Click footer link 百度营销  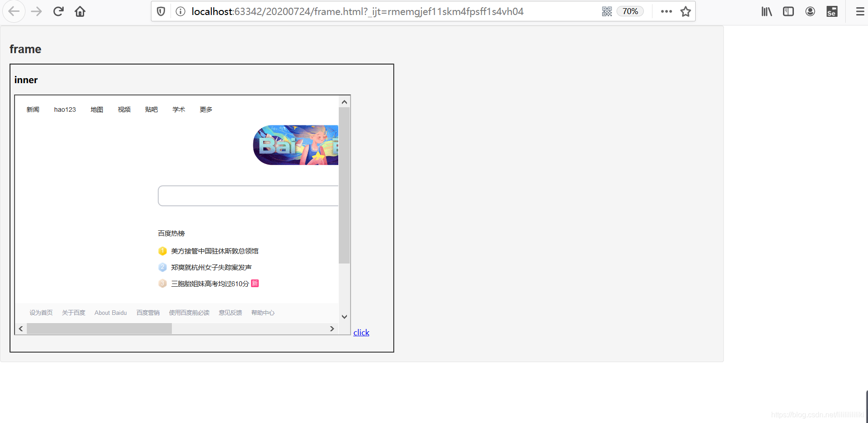coord(148,313)
